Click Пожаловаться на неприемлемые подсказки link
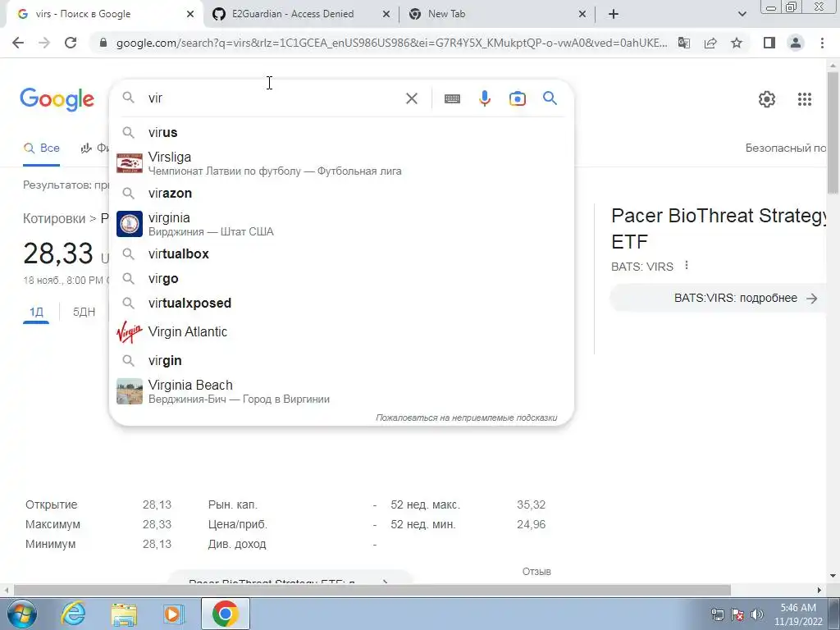This screenshot has height=630, width=840. 467,418
